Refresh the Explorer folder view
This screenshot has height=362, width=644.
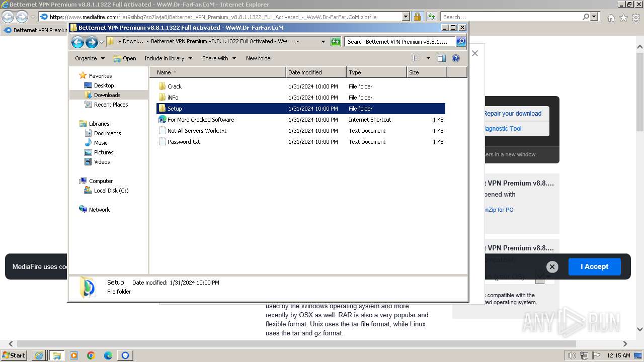(x=336, y=42)
